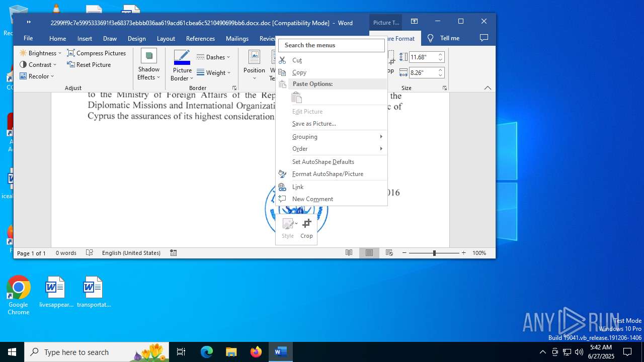The width and height of the screenshot is (644, 362).
Task: Click the shape height input field
Action: click(423, 57)
